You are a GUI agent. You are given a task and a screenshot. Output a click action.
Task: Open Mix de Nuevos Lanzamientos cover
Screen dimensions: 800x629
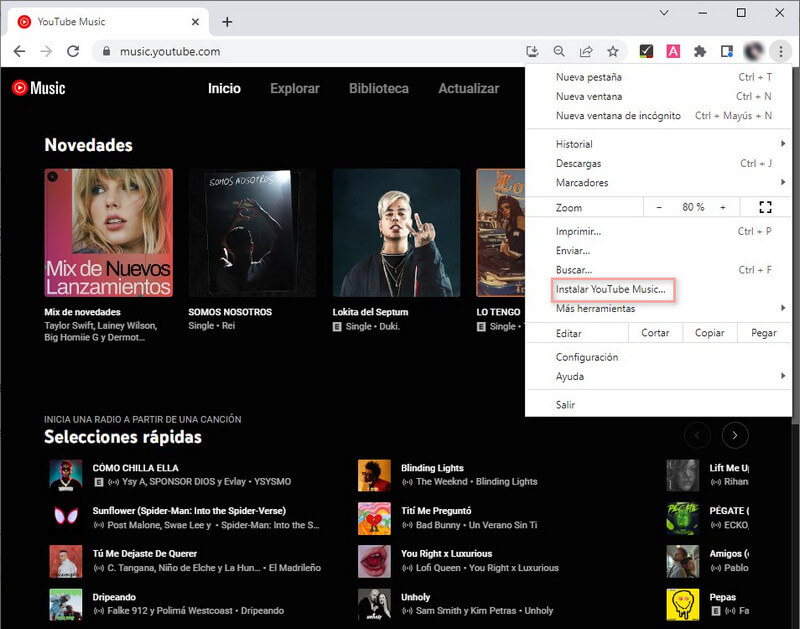tap(109, 233)
